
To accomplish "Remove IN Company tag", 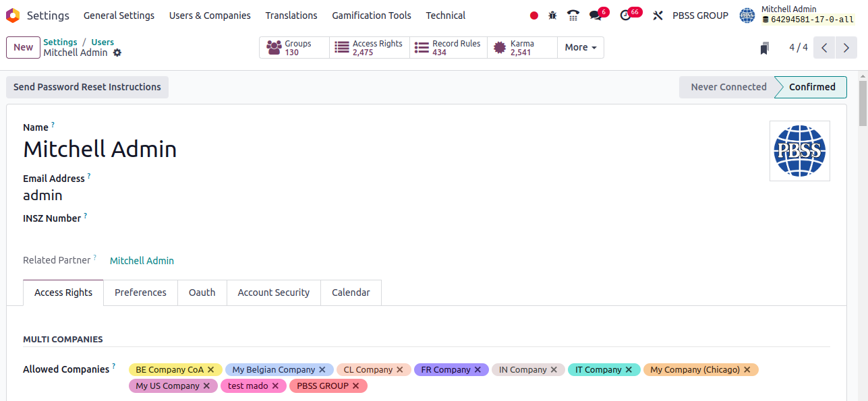I will tap(554, 369).
